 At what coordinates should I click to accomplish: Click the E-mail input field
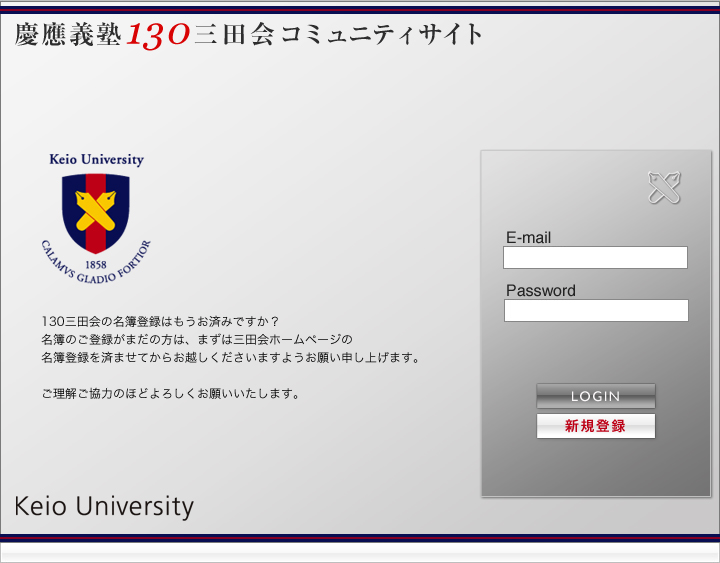click(x=595, y=257)
